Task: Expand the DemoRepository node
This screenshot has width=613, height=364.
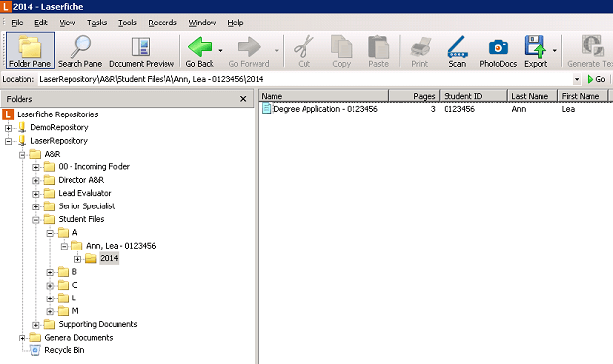Action: [x=8, y=128]
